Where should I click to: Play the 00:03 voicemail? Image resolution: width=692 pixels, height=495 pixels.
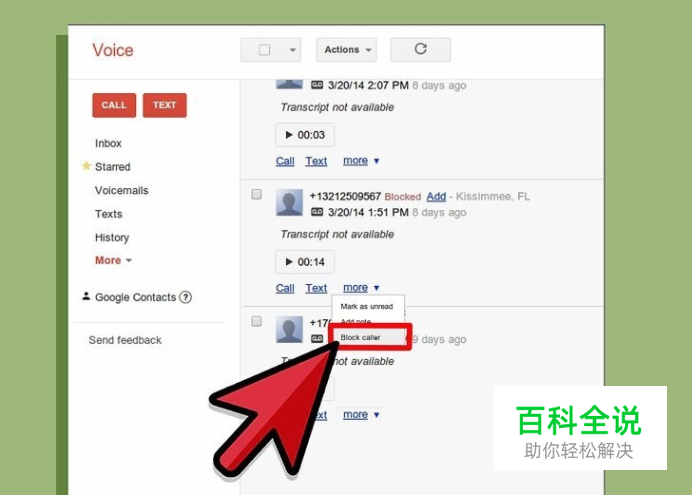305,135
